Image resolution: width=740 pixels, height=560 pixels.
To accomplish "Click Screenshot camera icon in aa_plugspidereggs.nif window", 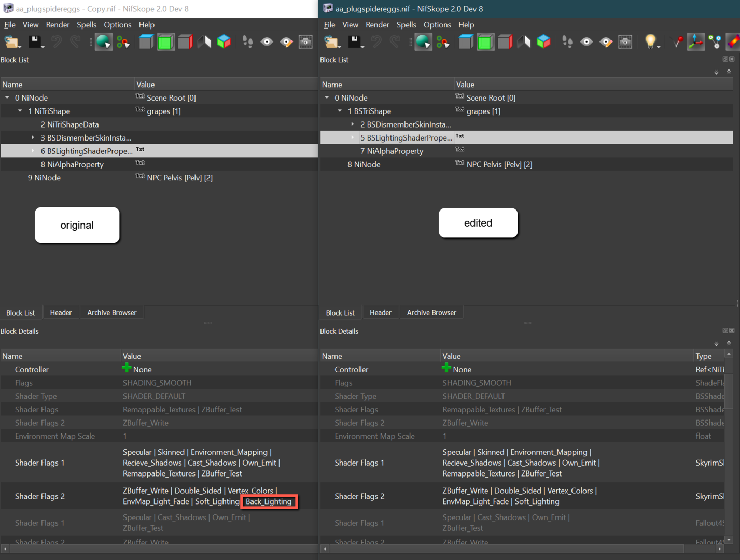I will [625, 41].
